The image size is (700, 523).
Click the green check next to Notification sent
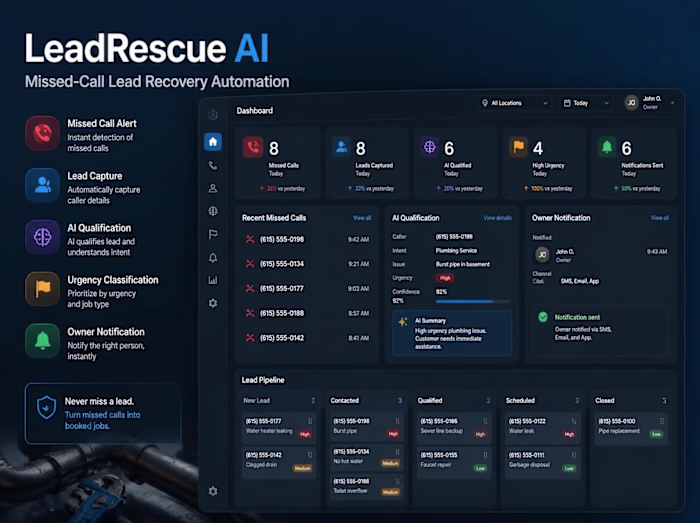click(x=543, y=317)
